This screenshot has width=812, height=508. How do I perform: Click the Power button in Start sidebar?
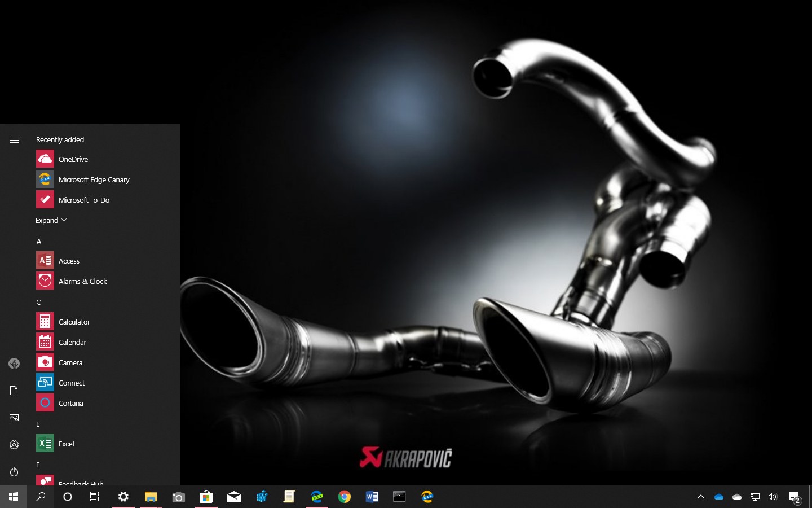14,472
